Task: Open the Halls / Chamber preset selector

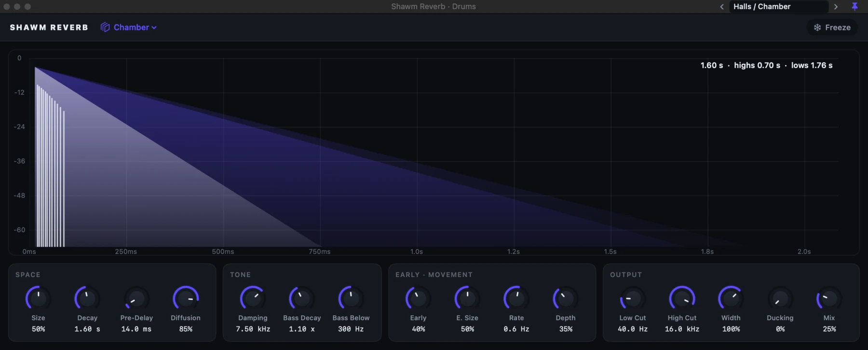Action: pyautogui.click(x=779, y=7)
